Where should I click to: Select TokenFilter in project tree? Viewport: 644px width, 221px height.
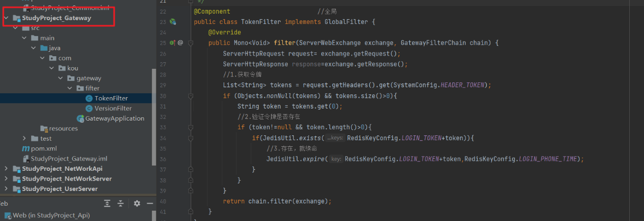click(111, 98)
